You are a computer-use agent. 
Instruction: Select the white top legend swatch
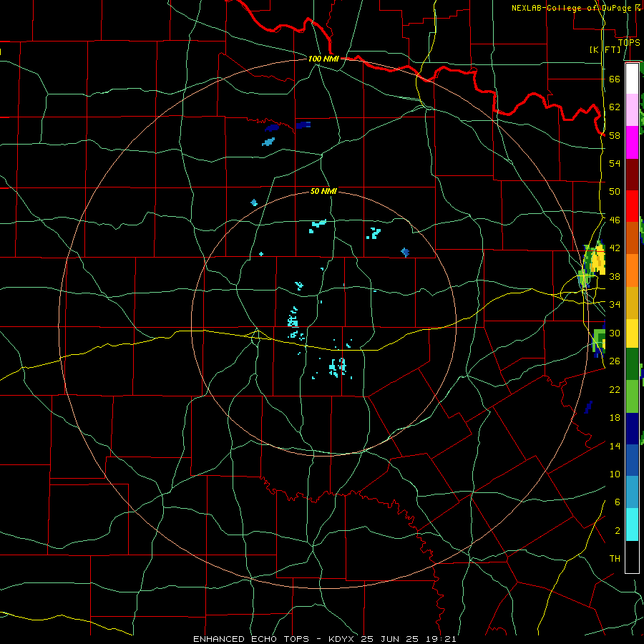(x=632, y=79)
